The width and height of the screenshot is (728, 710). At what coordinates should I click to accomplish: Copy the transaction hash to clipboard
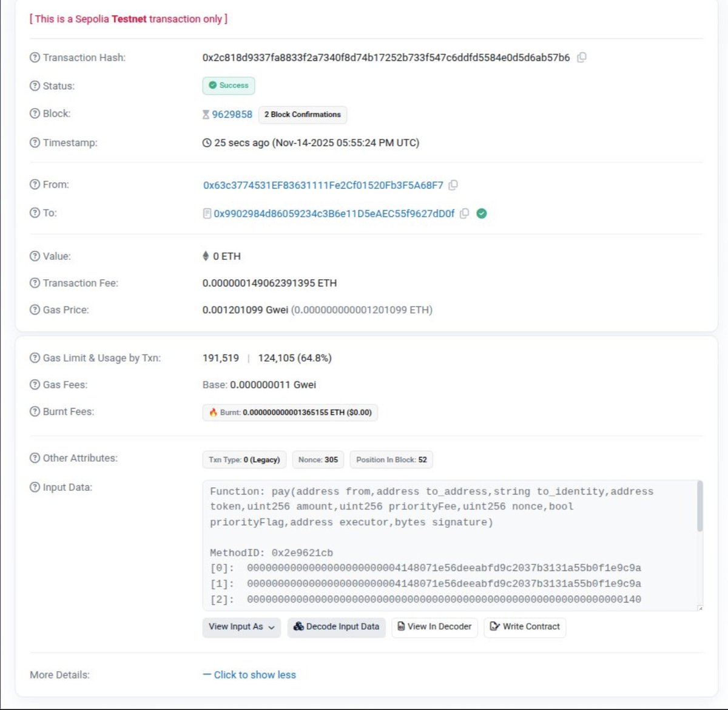point(581,58)
